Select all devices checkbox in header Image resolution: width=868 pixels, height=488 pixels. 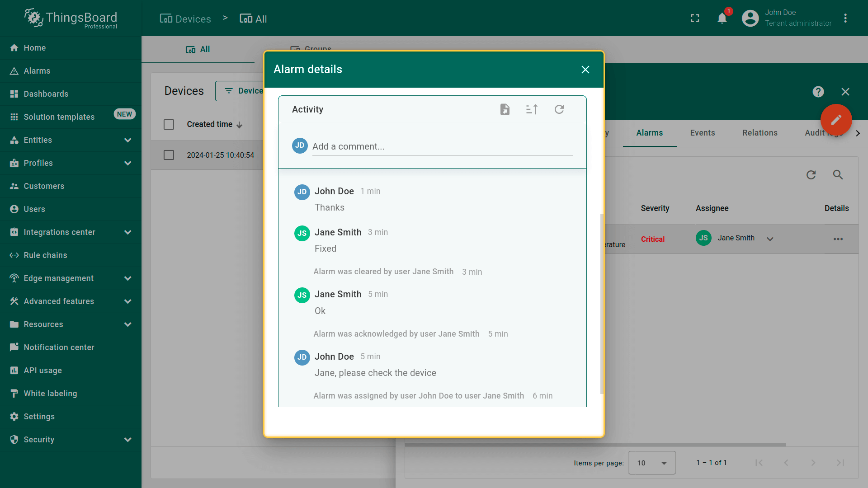169,124
